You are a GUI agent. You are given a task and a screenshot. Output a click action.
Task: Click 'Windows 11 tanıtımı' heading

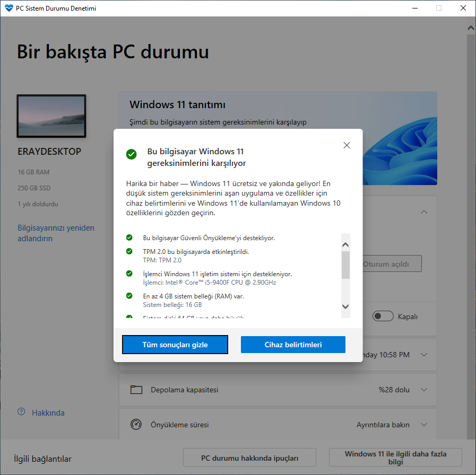(x=178, y=104)
